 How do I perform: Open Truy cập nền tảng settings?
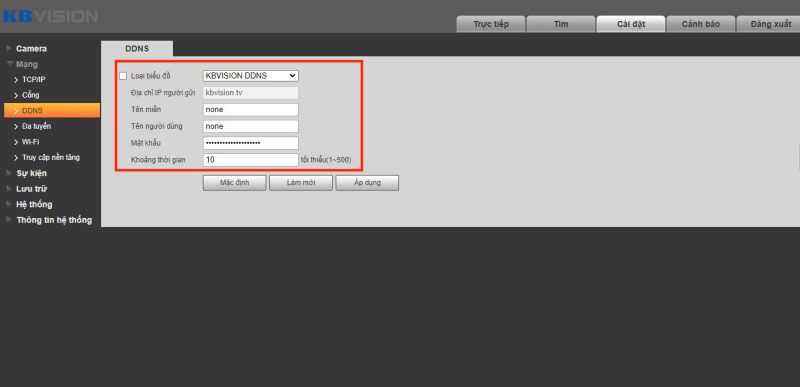coord(51,158)
